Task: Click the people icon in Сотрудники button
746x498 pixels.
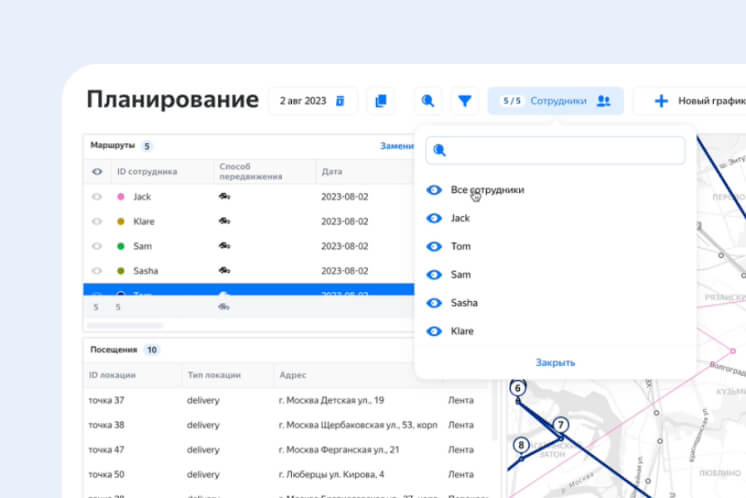Action: [x=603, y=101]
